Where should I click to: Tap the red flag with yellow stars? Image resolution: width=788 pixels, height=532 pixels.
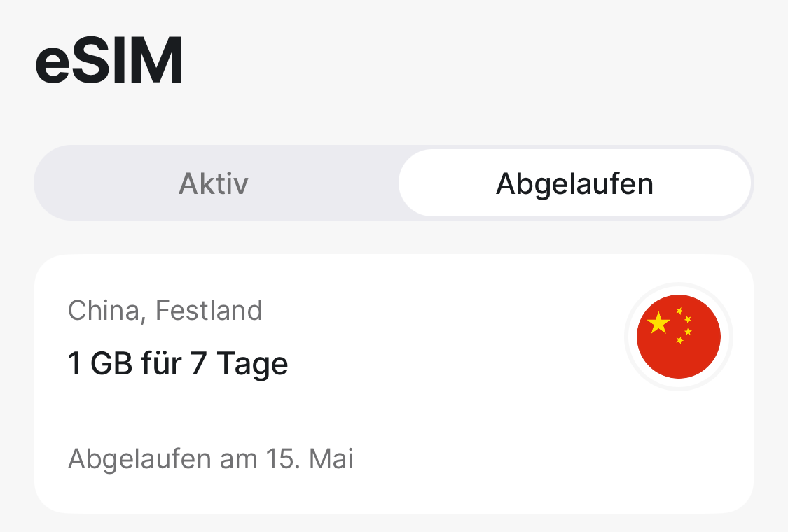click(679, 337)
